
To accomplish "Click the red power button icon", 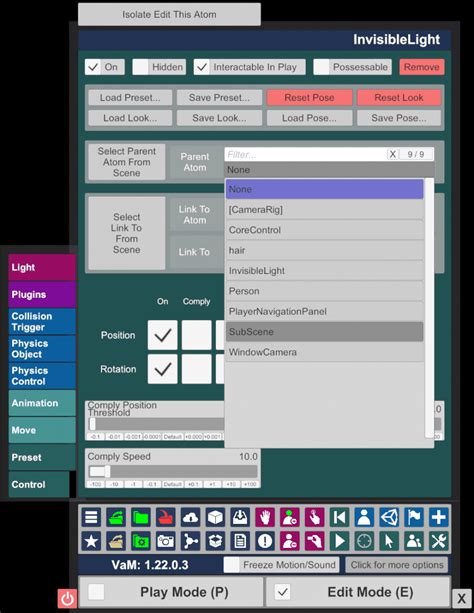I will [67, 599].
